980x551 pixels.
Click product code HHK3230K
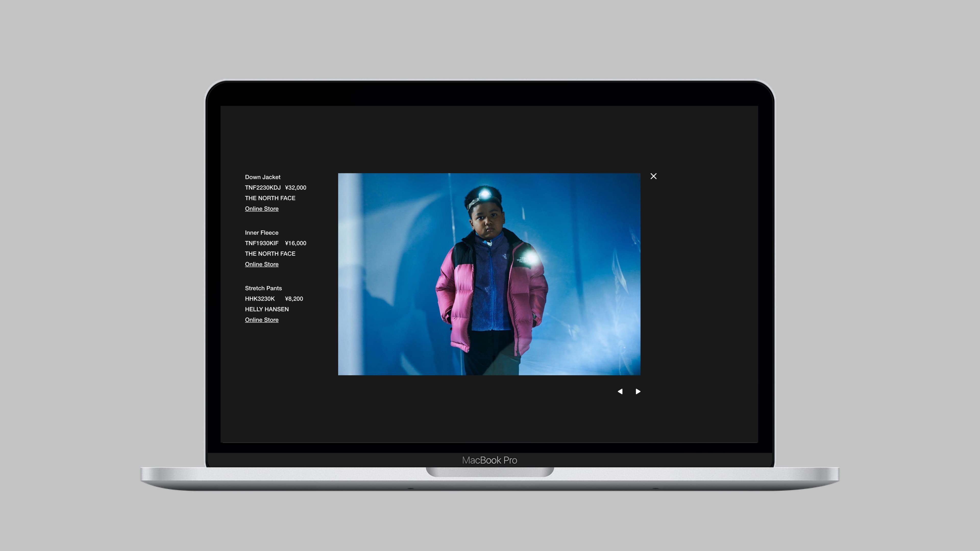[260, 298]
